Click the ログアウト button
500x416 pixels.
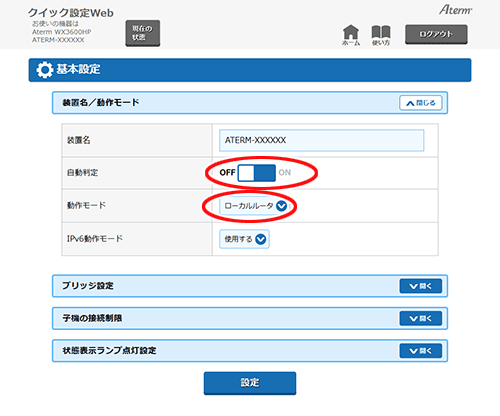pos(436,34)
